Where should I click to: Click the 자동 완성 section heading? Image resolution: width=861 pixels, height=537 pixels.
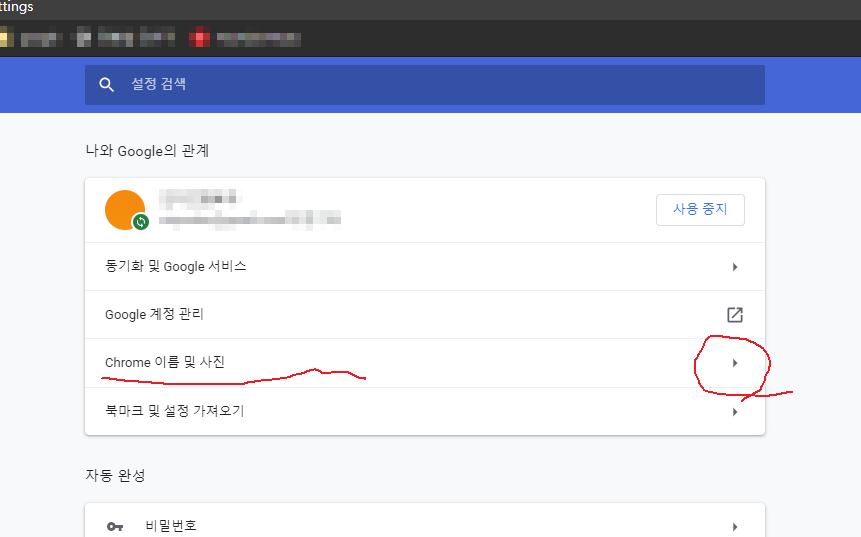click(x=115, y=475)
